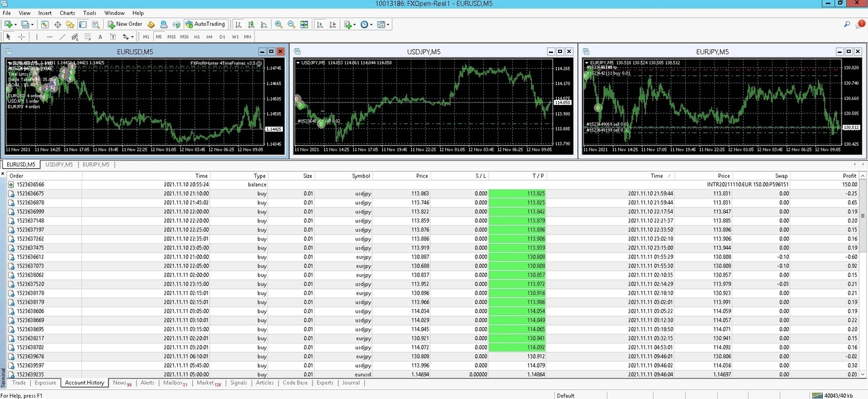Toggle AutoTrading on or off
The image size is (868, 399).
205,24
